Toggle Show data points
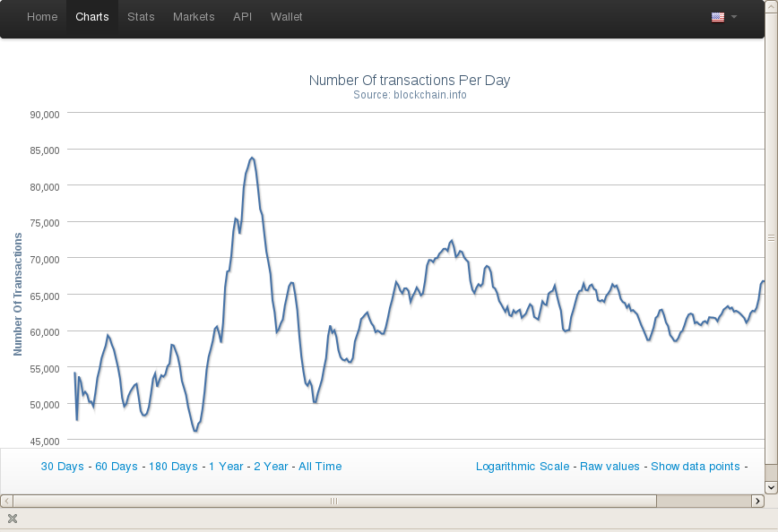Screen dimensions: 778x532 point(696,467)
